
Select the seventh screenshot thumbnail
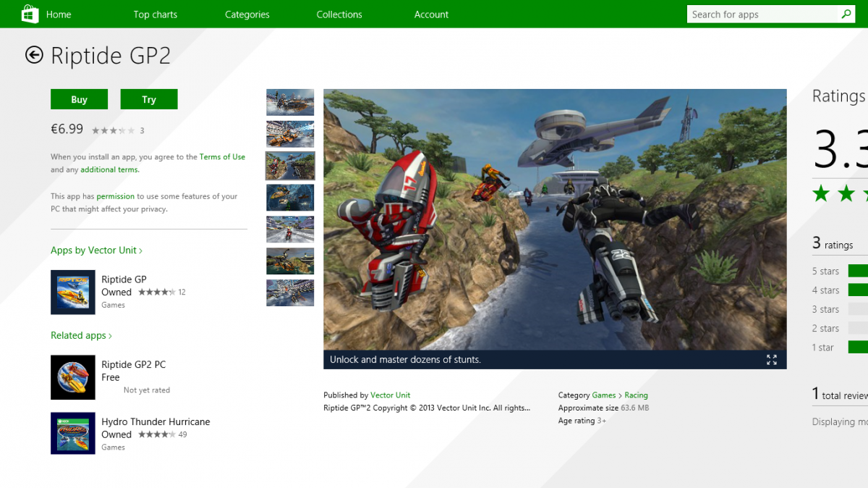pyautogui.click(x=290, y=293)
